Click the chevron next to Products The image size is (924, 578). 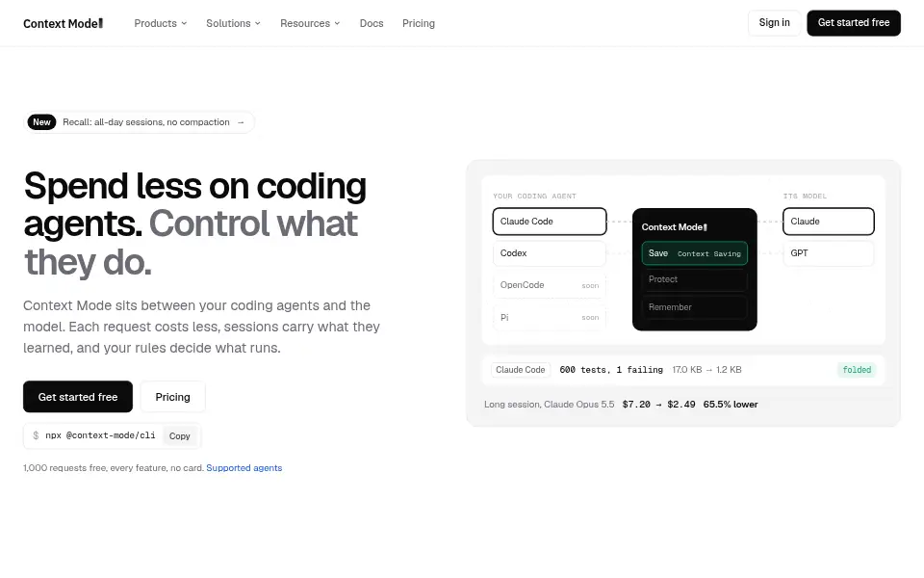[184, 23]
